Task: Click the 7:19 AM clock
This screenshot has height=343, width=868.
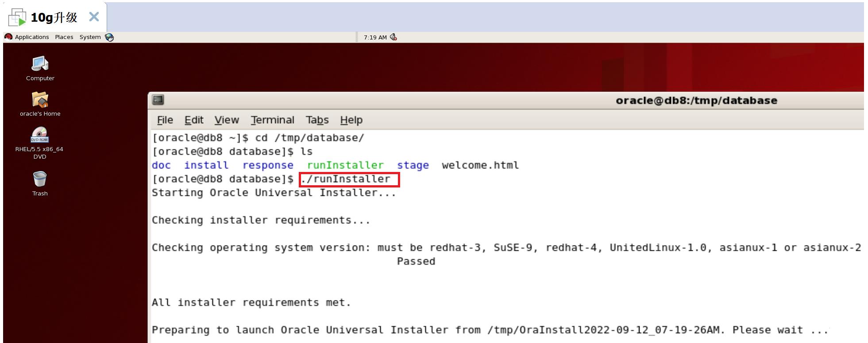Action: 375,37
